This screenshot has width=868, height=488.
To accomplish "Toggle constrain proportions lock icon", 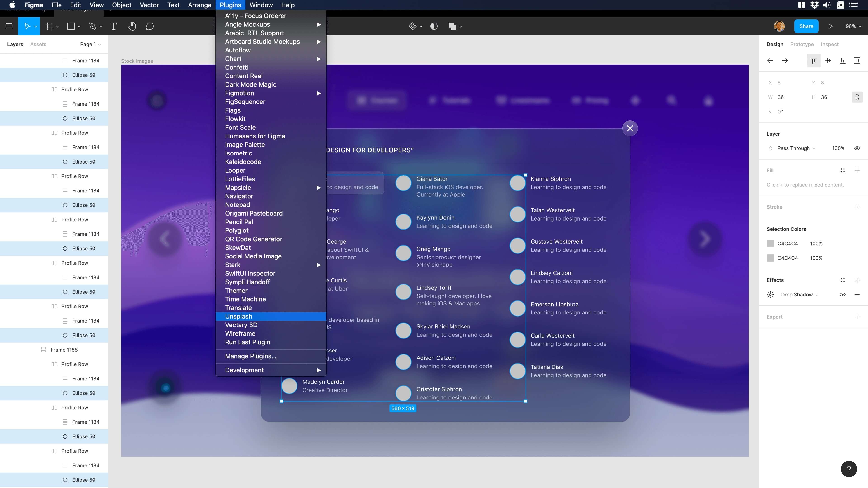I will coord(857,97).
